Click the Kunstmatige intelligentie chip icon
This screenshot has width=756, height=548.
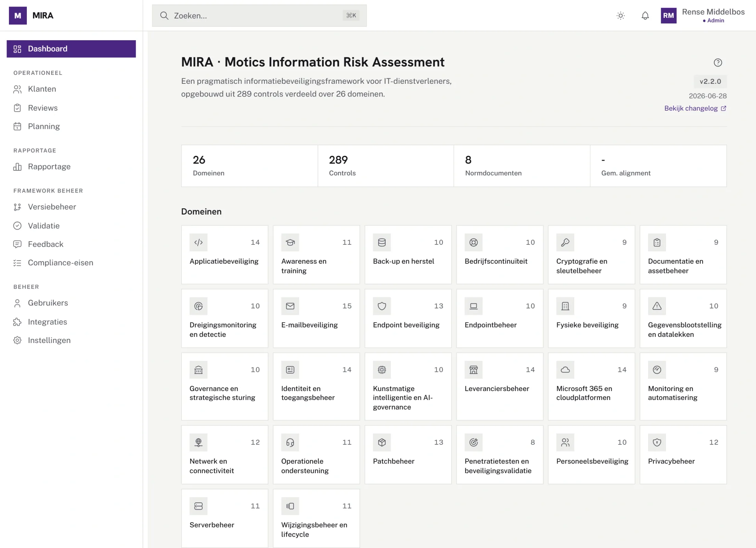click(x=382, y=370)
